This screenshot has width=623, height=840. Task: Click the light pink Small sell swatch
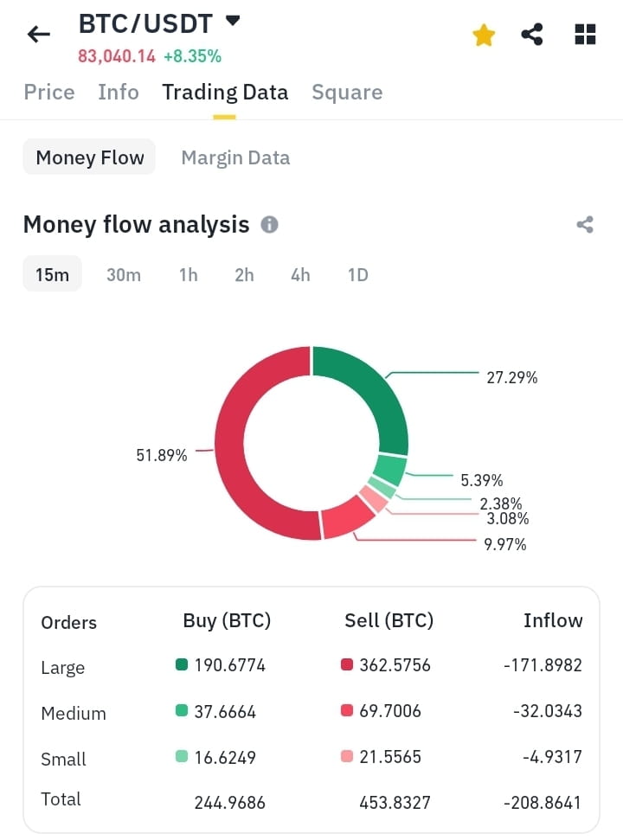point(347,756)
